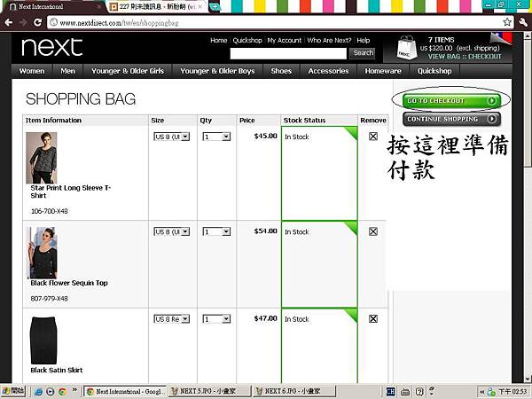Open Quickshop in the navigation bar
This screenshot has width=532, height=399.
434,71
